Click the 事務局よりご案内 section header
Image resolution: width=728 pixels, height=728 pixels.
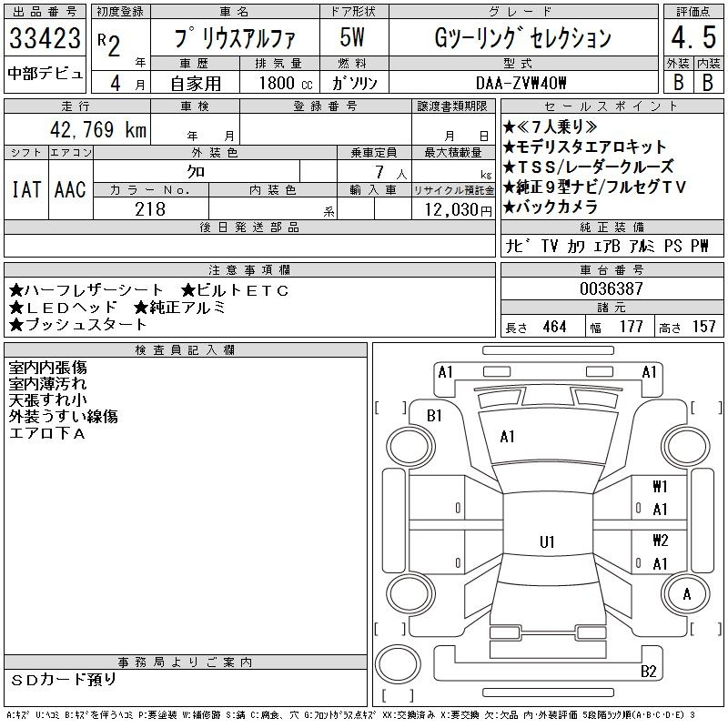[x=186, y=662]
